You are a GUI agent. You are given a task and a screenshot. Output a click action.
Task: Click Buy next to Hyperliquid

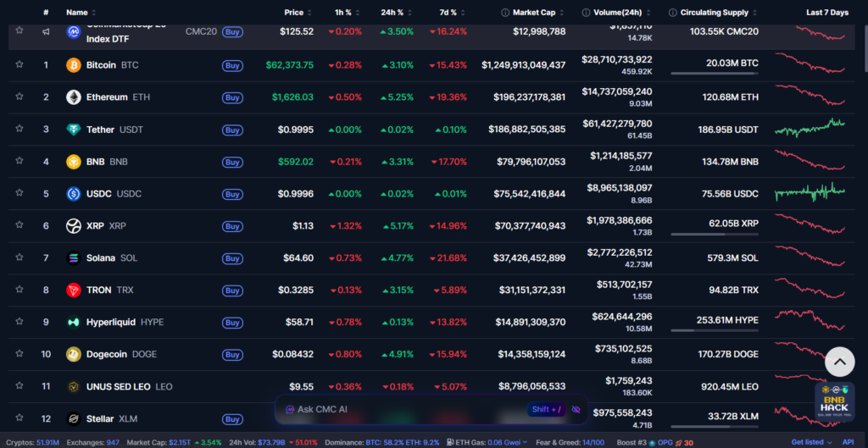click(x=232, y=322)
